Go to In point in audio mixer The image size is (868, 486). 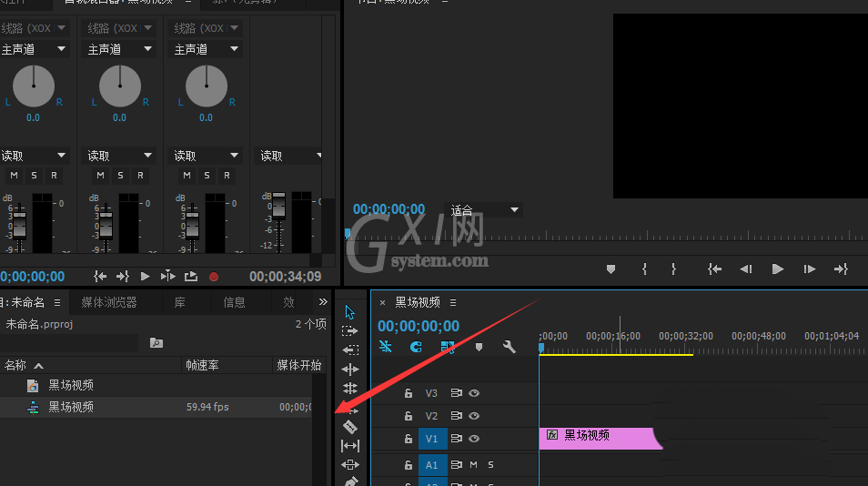pos(100,276)
